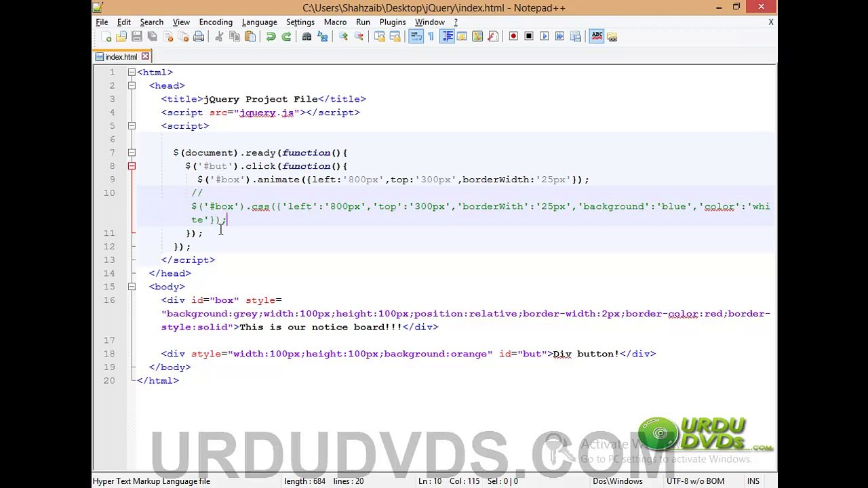
Task: Toggle synchronize horizontal scrolling
Action: tap(395, 37)
